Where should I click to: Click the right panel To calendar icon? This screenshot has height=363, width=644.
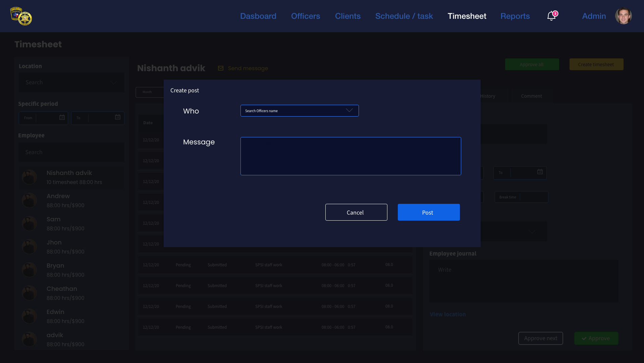pyautogui.click(x=540, y=172)
